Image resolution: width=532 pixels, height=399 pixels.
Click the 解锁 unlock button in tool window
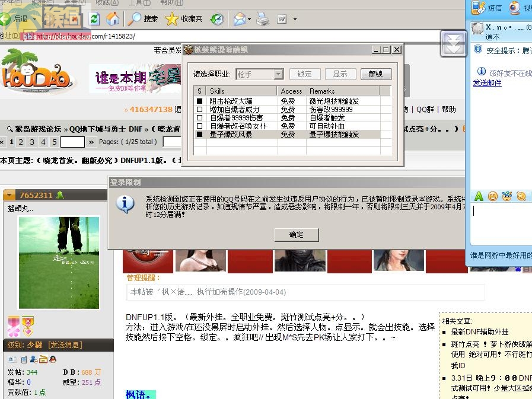point(376,74)
